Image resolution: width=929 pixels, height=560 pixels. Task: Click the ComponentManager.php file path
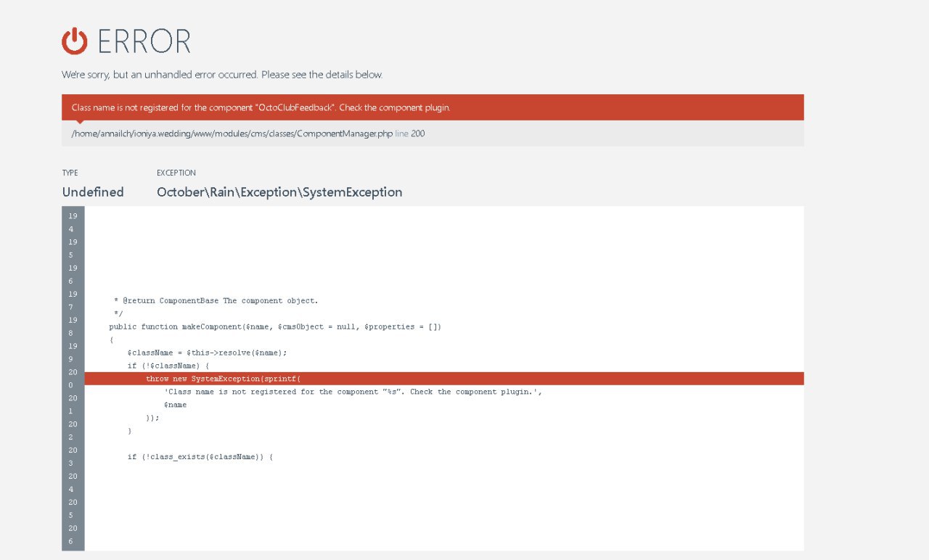pos(232,134)
